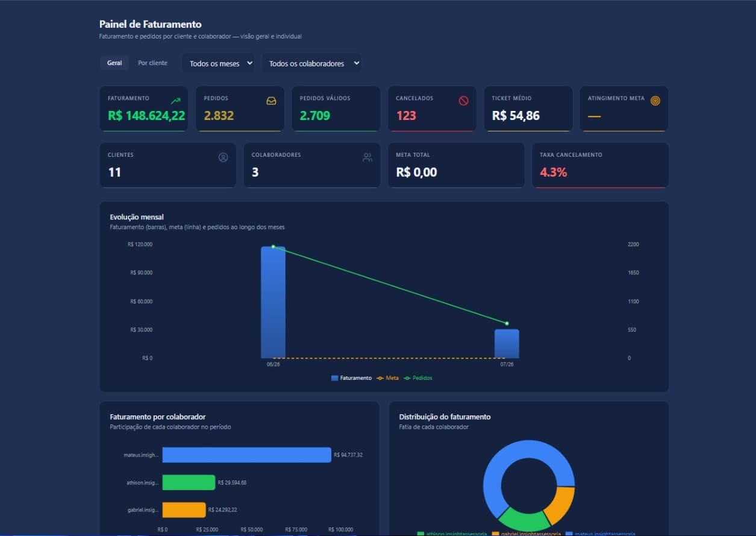The image size is (756, 536).
Task: Click the R$ 120.000 axis label
Action: pyautogui.click(x=140, y=244)
